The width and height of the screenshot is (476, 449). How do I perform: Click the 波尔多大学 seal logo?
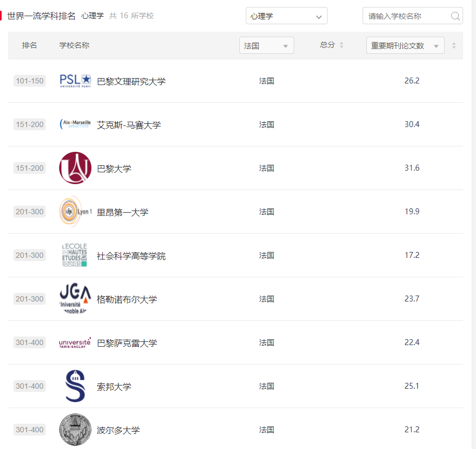tap(75, 429)
